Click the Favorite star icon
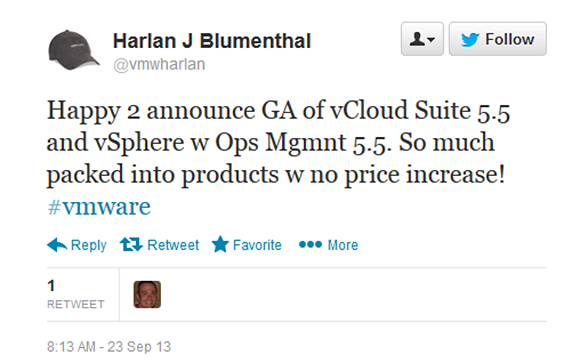The height and width of the screenshot is (363, 580). click(220, 244)
